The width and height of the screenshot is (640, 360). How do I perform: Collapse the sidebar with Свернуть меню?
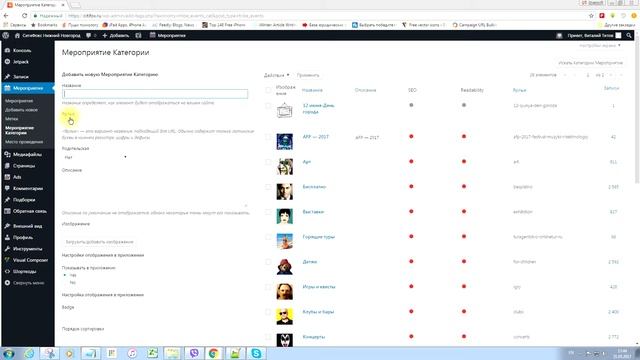click(x=28, y=283)
